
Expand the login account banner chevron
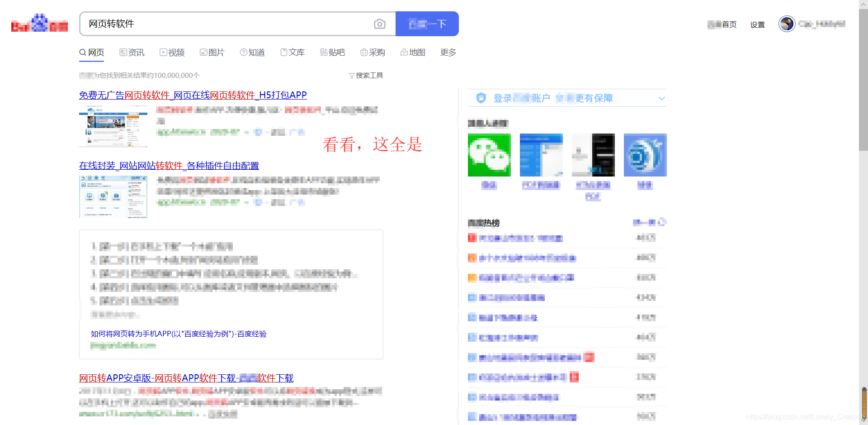(x=662, y=98)
